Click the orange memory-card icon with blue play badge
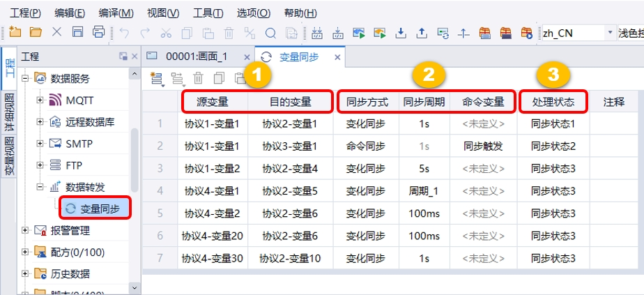This screenshot has width=644, height=295. point(526,33)
